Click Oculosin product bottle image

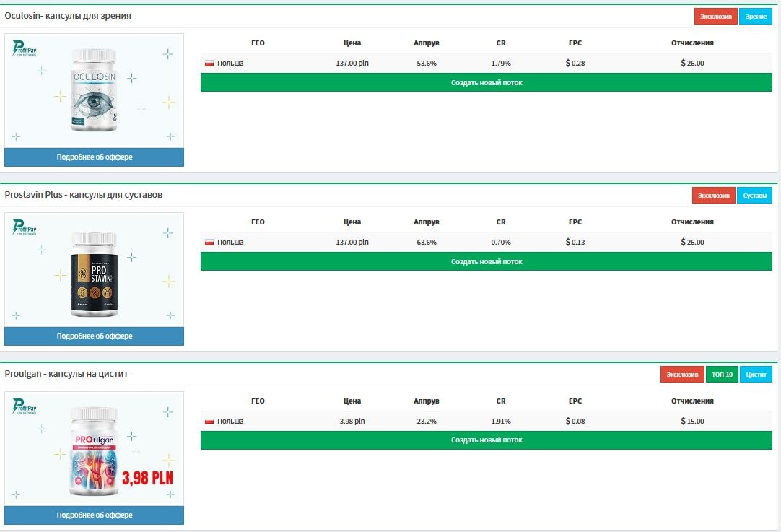[x=94, y=90]
